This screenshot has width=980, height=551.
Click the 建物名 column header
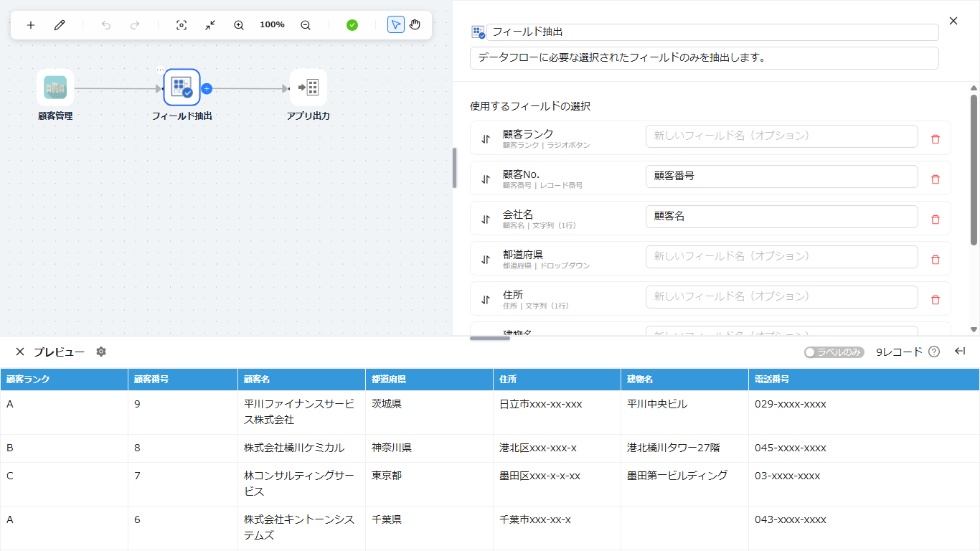(x=685, y=380)
